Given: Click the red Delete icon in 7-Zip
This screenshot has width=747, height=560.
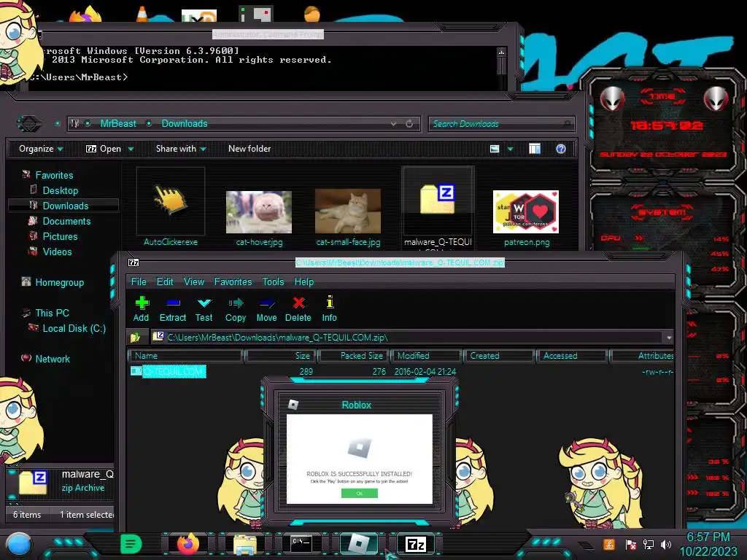Looking at the screenshot, I should click(298, 303).
